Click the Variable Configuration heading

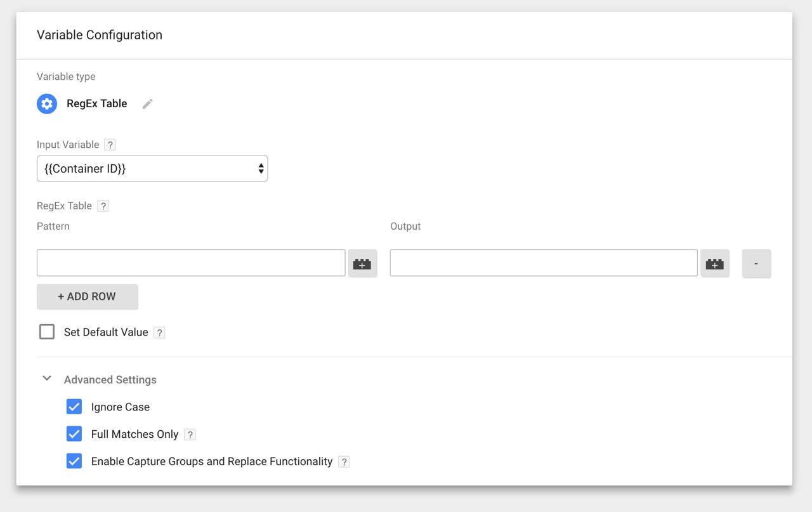coord(100,36)
